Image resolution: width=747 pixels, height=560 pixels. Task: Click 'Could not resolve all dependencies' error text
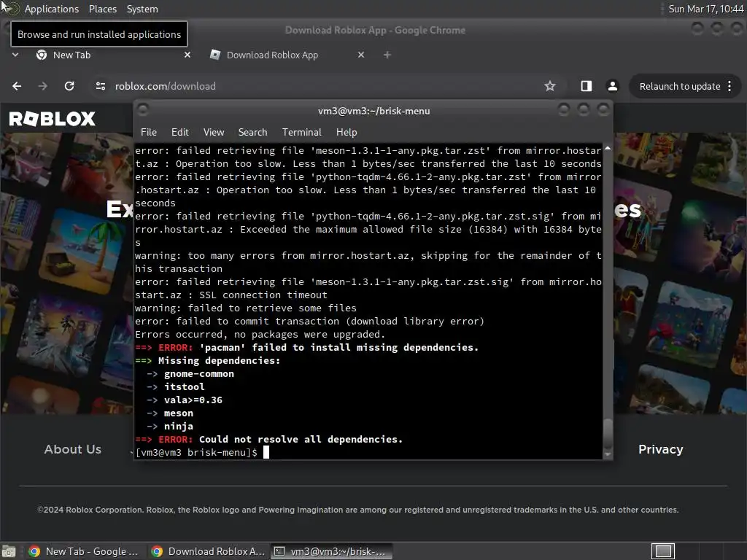coord(301,439)
